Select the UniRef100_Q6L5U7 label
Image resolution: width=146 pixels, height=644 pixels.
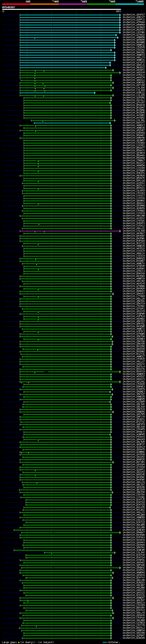click(x=133, y=600)
